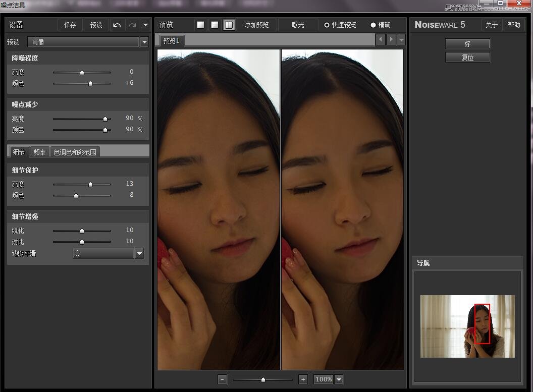Switch to single preview view icon
This screenshot has width=533, height=392.
(200, 25)
